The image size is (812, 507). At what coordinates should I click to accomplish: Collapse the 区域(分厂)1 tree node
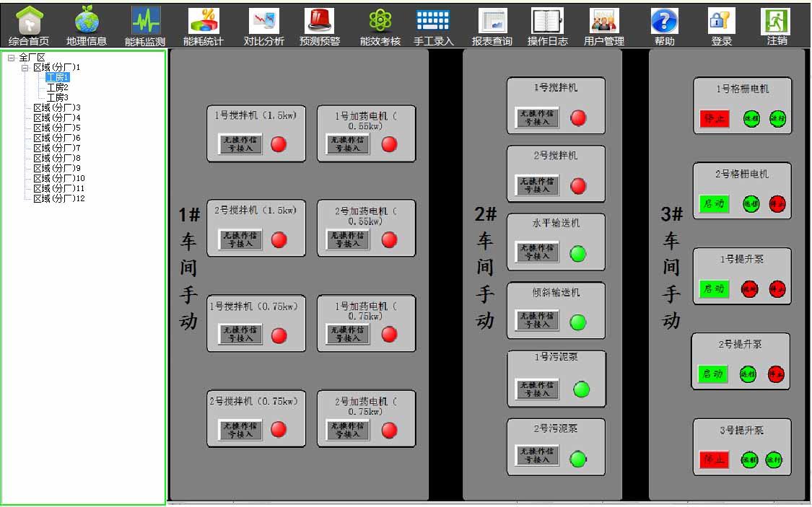[25, 67]
